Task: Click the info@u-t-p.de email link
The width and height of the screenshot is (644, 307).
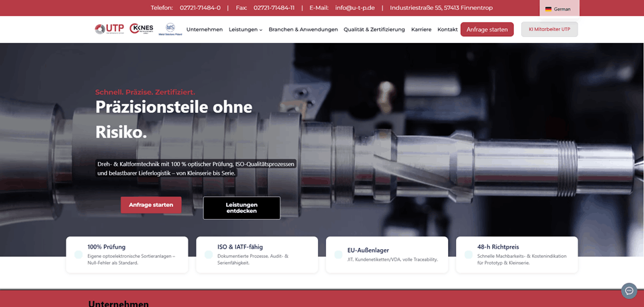Action: pyautogui.click(x=354, y=8)
